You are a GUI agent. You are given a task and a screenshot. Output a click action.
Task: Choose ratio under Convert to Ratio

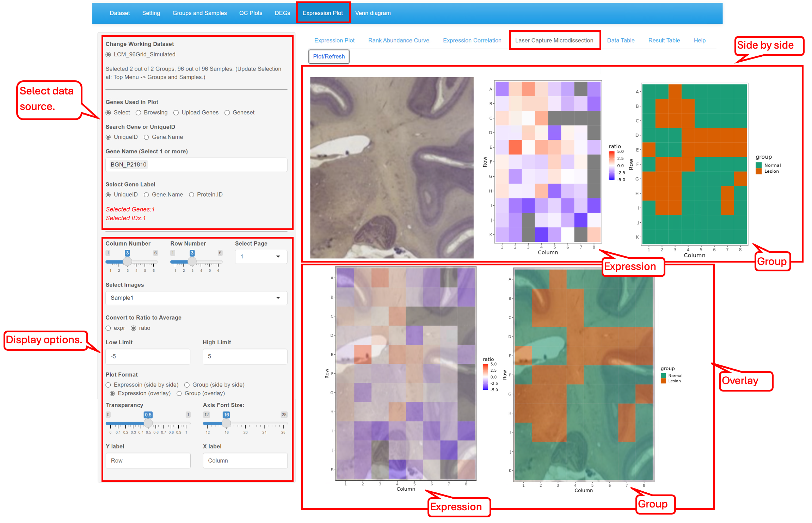point(134,328)
